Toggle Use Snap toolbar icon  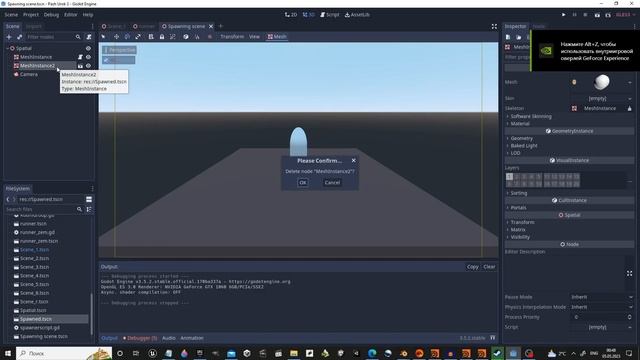(197, 37)
